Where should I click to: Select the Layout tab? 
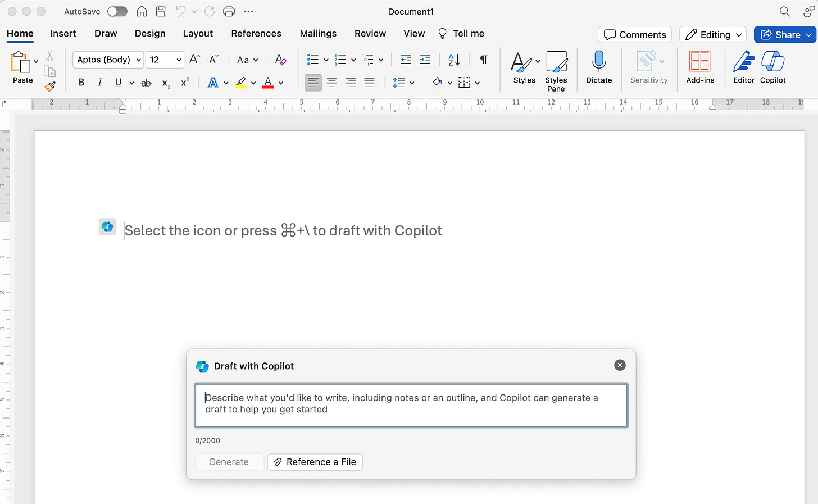coord(198,33)
